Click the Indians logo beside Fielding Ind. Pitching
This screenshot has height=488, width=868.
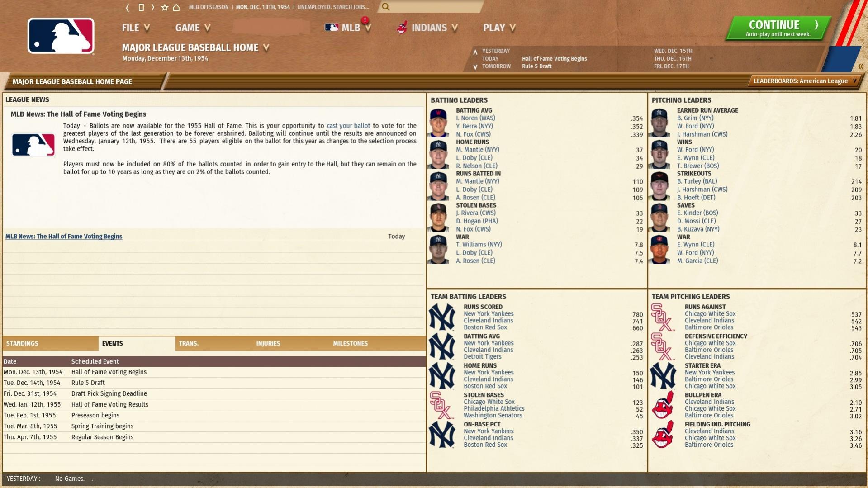[x=663, y=435]
